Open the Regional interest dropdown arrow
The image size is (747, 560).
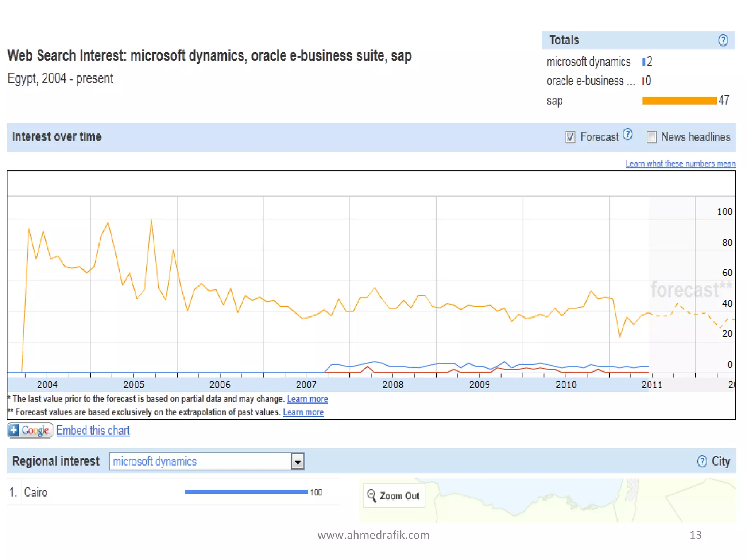(x=298, y=462)
